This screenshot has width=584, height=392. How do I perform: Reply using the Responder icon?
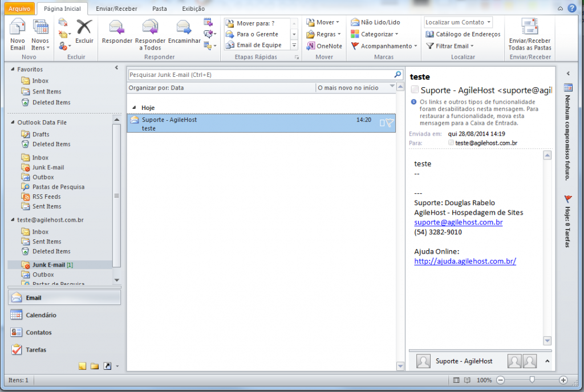tap(116, 31)
